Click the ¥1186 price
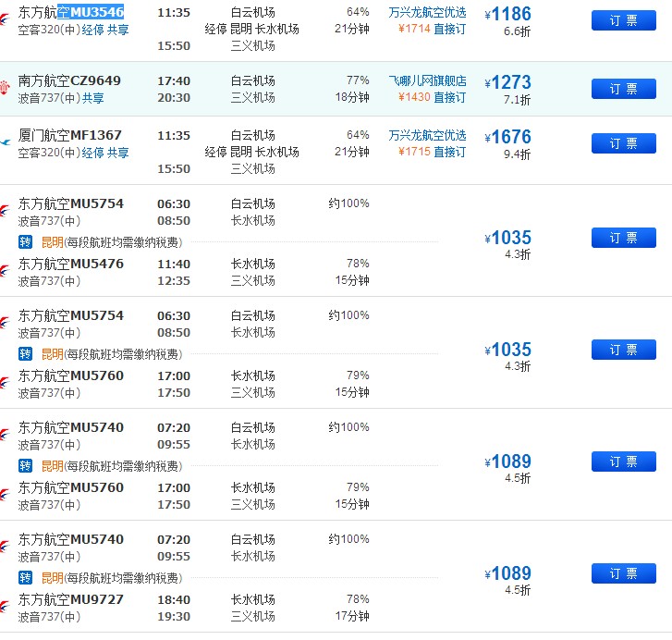Viewport: 672px width, 640px height. pyautogui.click(x=507, y=14)
